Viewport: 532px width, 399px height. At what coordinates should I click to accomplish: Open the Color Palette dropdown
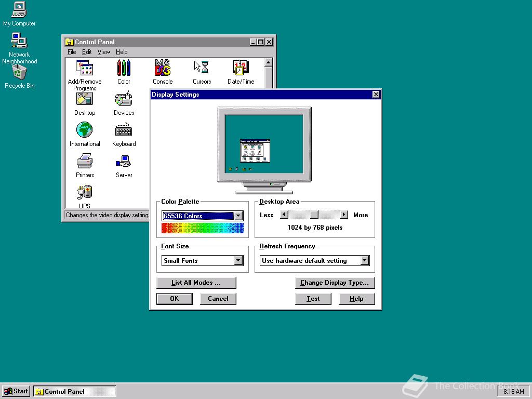238,216
